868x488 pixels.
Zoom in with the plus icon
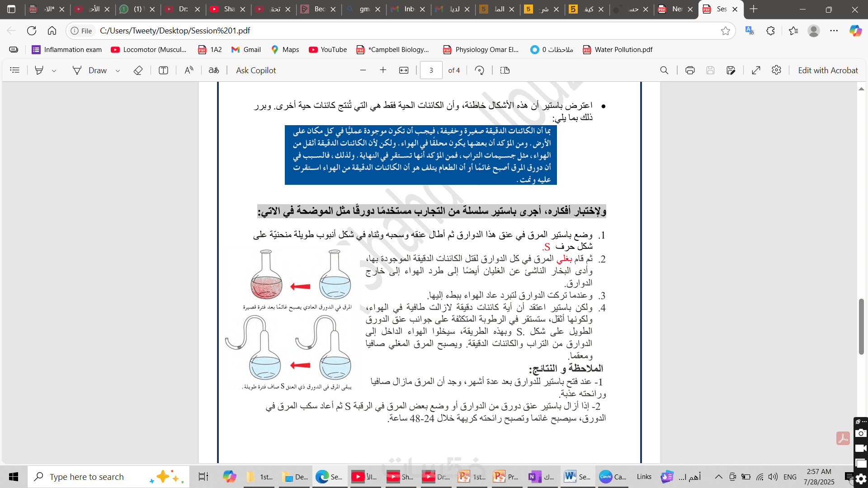[383, 70]
